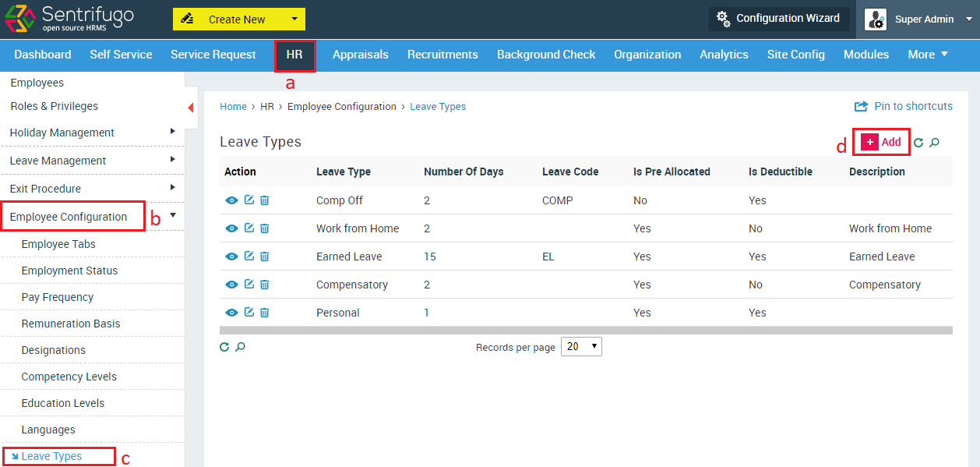The image size is (980, 467).
Task: Expand the Holiday Management section
Action: click(92, 133)
